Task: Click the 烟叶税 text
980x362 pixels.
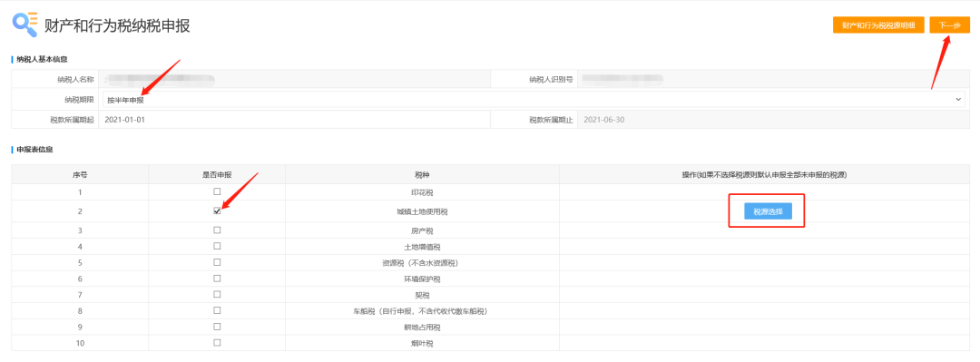Action: pos(422,343)
